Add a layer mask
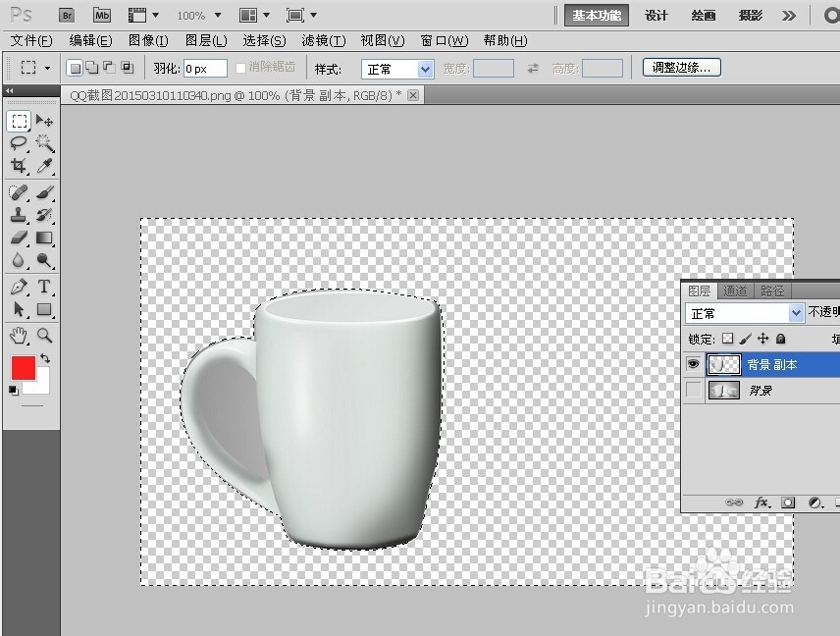The image size is (840, 636). tap(788, 503)
